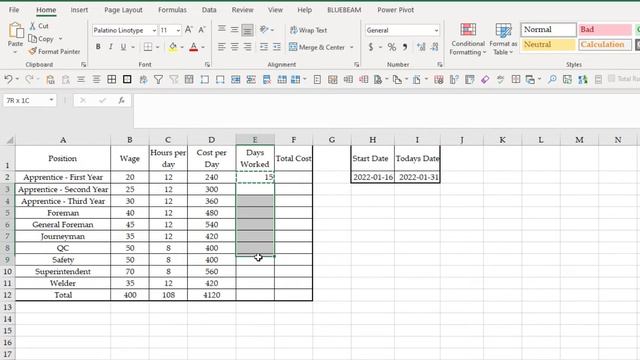This screenshot has height=360, width=640.
Task: Switch to the Power Pivot tab
Action: 396,10
